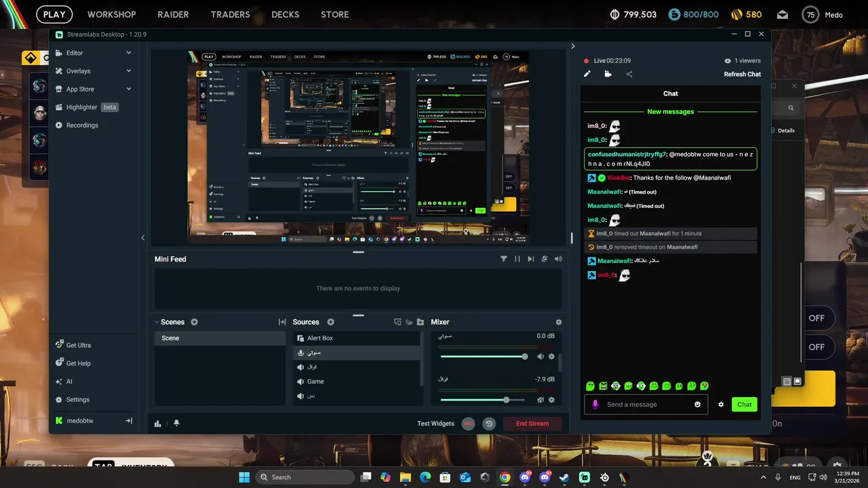Collapse the left sidebar with left chevron

142,237
